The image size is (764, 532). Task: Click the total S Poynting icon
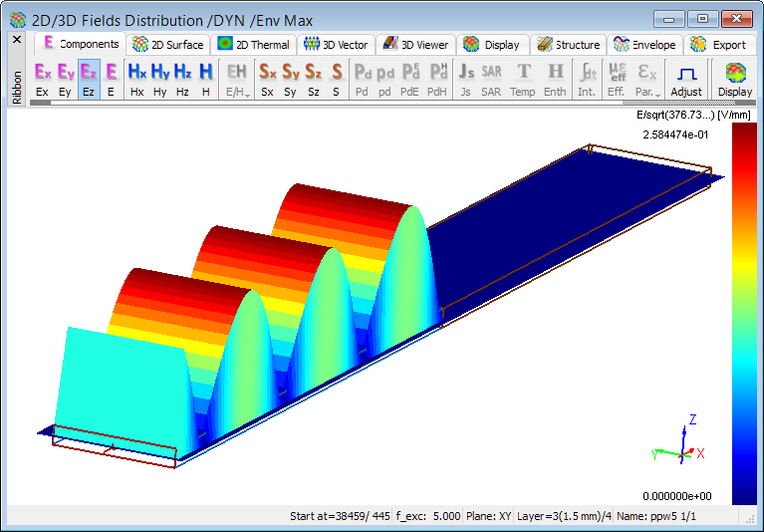(337, 80)
